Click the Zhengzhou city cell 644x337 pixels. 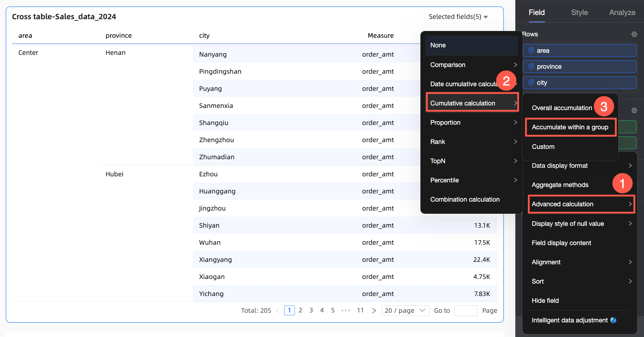point(216,140)
